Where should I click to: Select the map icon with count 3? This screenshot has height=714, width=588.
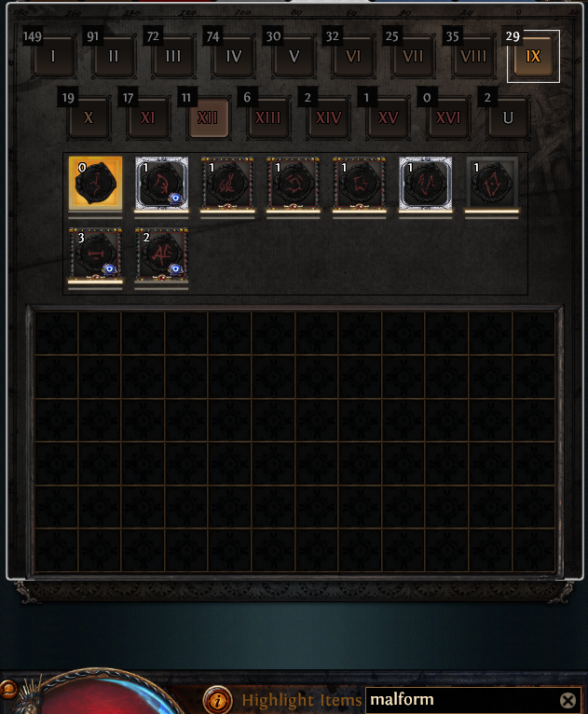96,254
